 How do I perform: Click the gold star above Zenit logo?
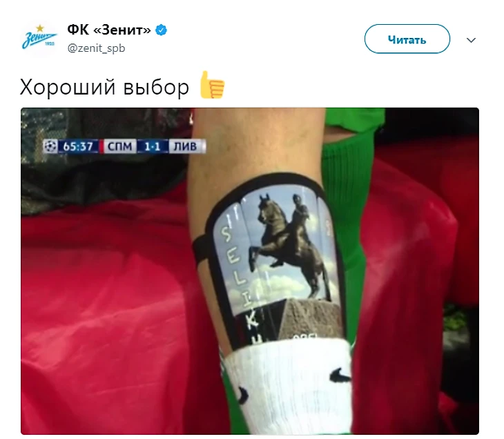(39, 28)
